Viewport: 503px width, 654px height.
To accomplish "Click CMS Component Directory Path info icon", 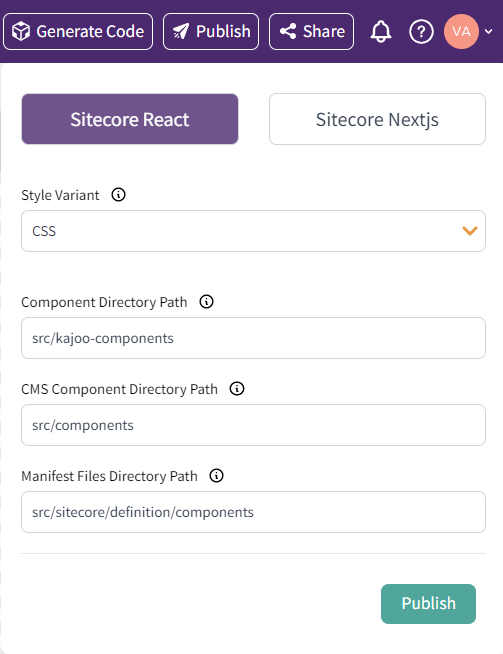I will coord(237,388).
